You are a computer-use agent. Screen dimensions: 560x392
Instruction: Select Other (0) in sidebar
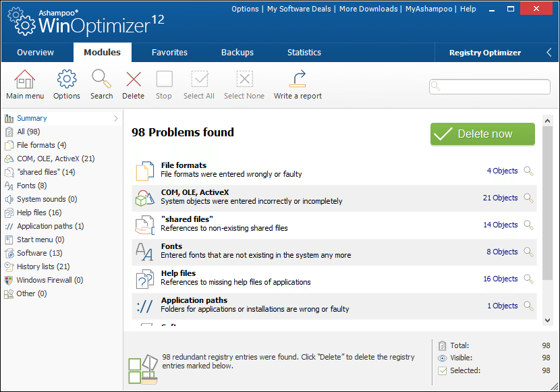point(32,293)
